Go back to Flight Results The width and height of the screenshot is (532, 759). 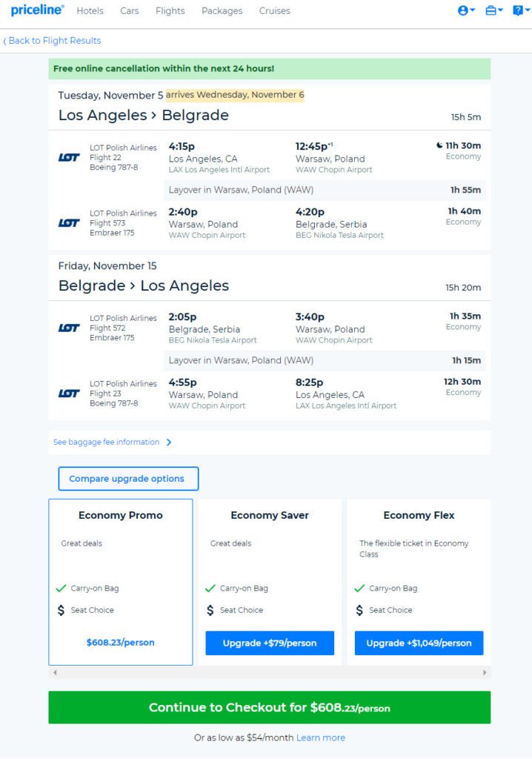pyautogui.click(x=52, y=41)
